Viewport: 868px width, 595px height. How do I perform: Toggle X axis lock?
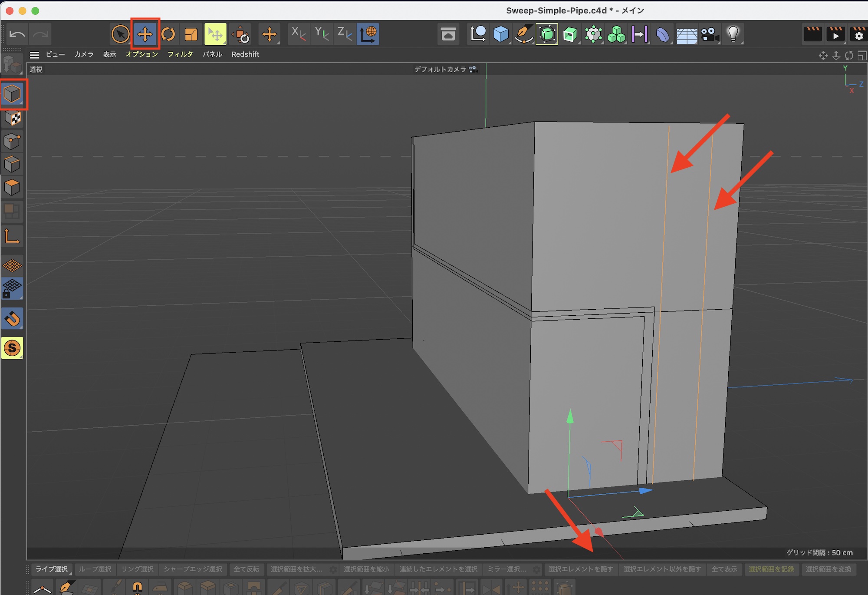[x=299, y=34]
